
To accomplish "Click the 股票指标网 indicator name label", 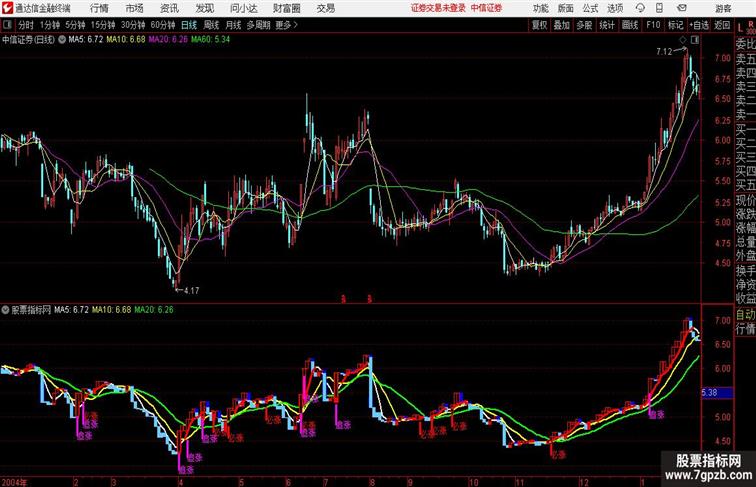I will tap(31, 310).
